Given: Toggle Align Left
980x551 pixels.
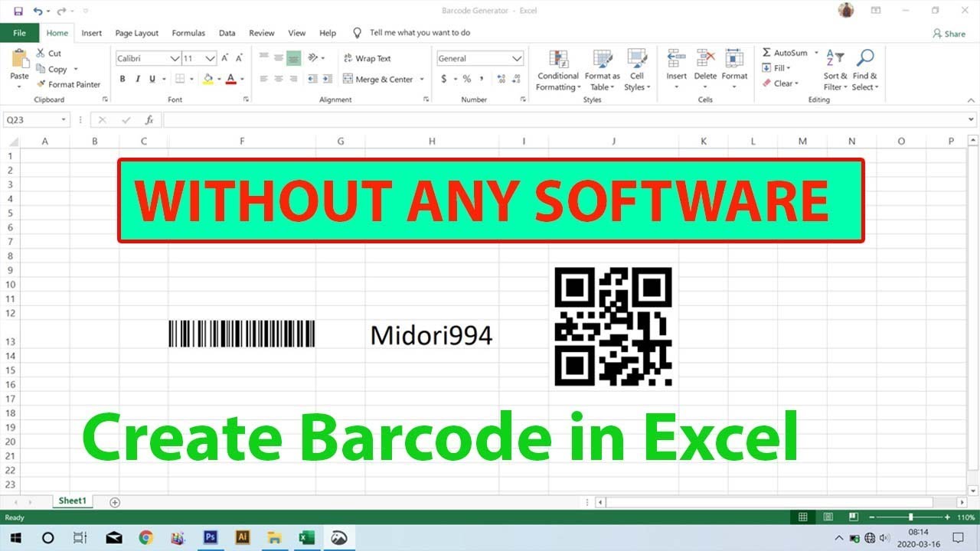Looking at the screenshot, I should (x=264, y=79).
